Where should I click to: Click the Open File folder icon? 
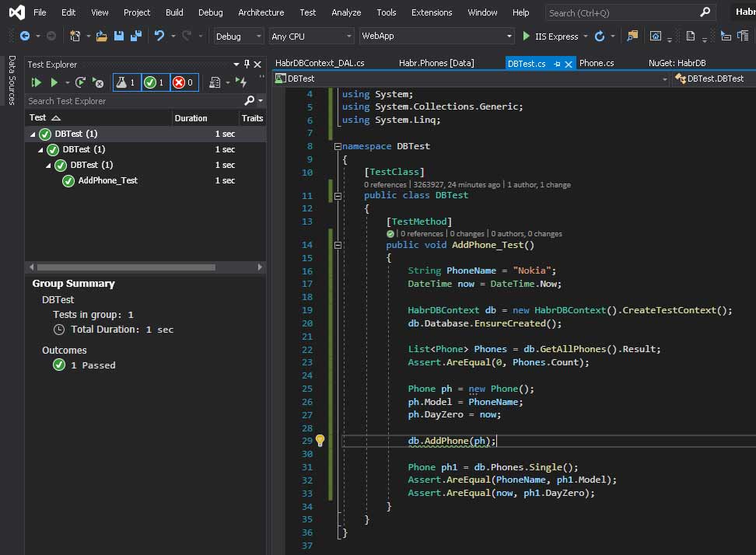click(x=101, y=37)
